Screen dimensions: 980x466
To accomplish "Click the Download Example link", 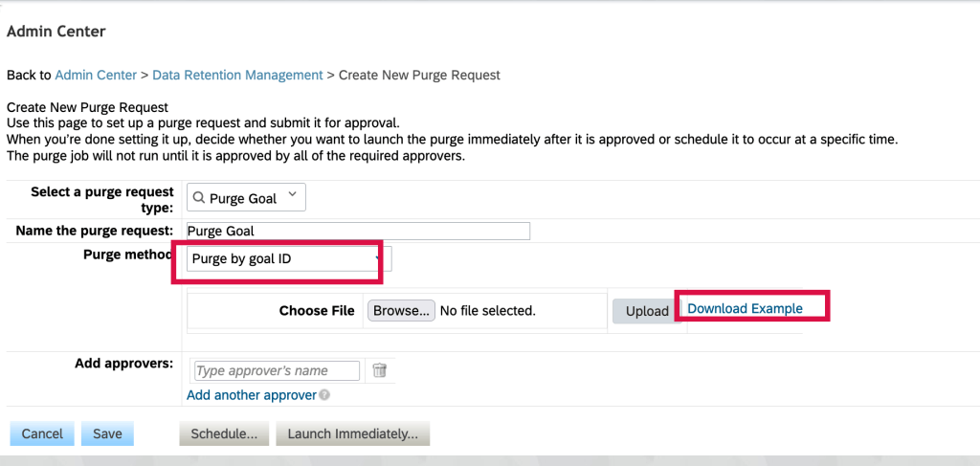I will pyautogui.click(x=745, y=308).
